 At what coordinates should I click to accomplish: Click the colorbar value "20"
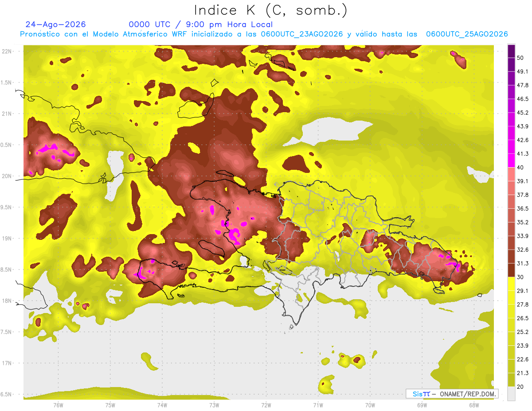click(x=520, y=387)
